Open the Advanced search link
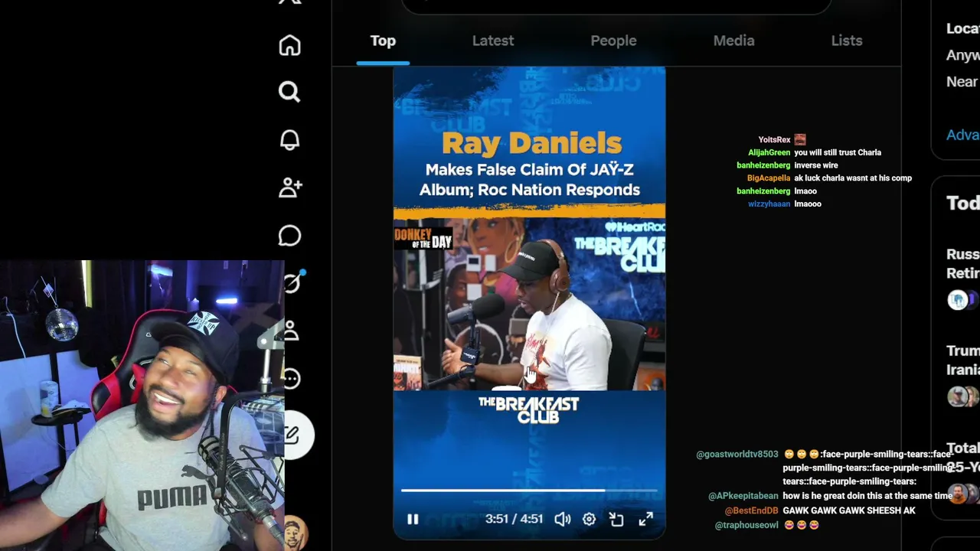Image resolution: width=980 pixels, height=551 pixels. [962, 135]
